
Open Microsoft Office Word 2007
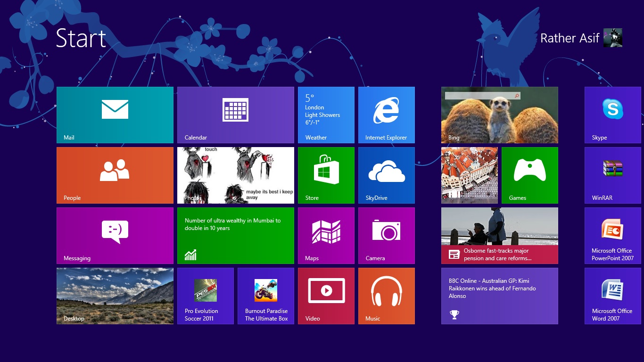(612, 296)
